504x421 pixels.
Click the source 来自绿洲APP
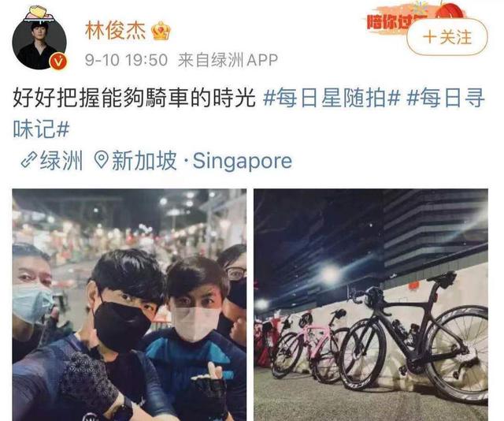pos(228,60)
